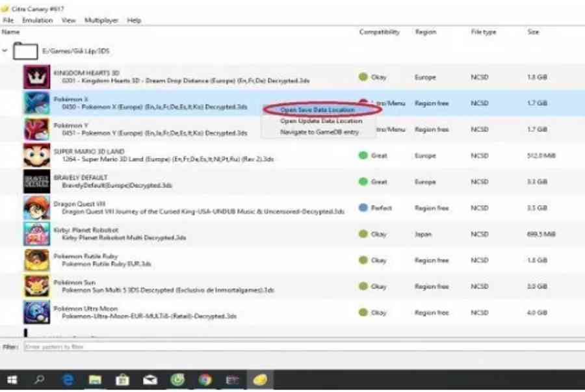Open the Mail app from the taskbar
Viewport: 585px width, 392px height.
(150, 380)
